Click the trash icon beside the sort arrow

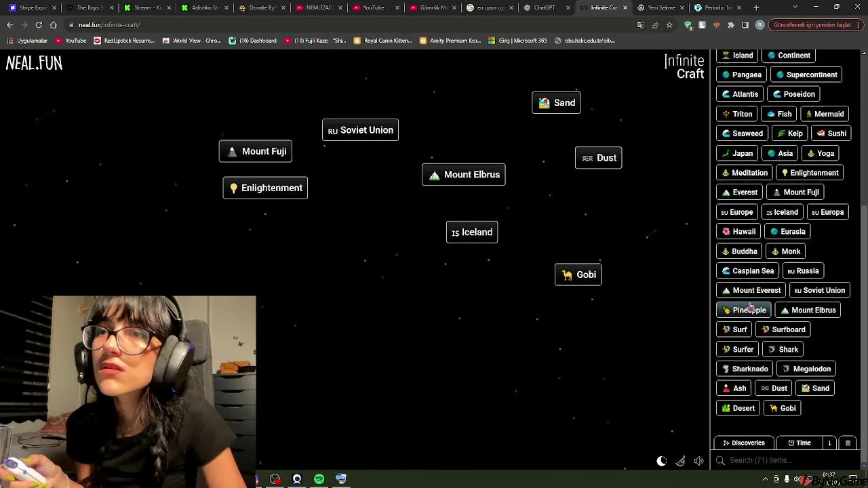pyautogui.click(x=848, y=443)
